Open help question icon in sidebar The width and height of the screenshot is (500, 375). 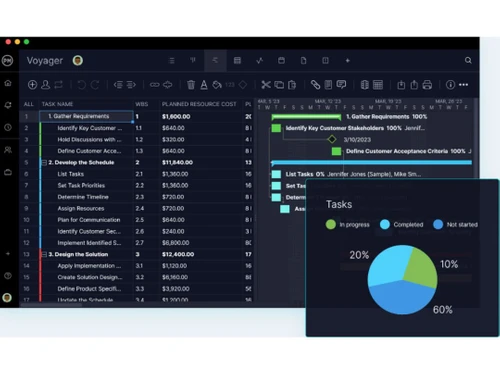[8, 276]
